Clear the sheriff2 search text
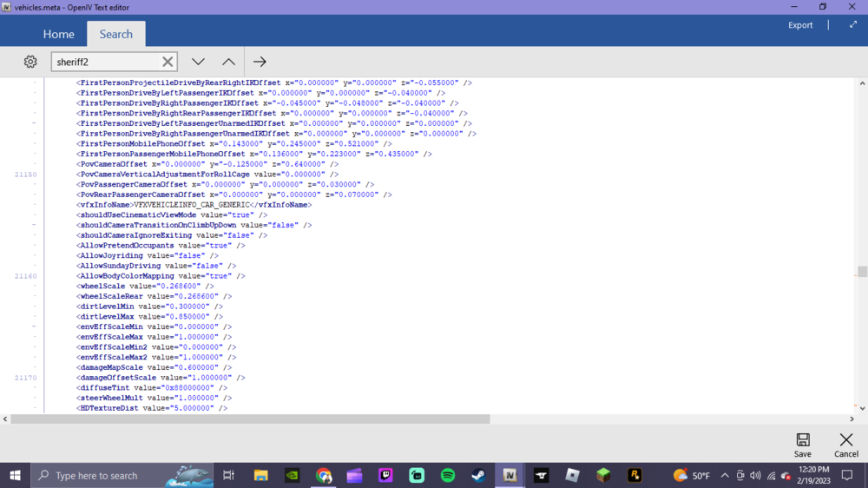The image size is (868, 488). pyautogui.click(x=168, y=62)
